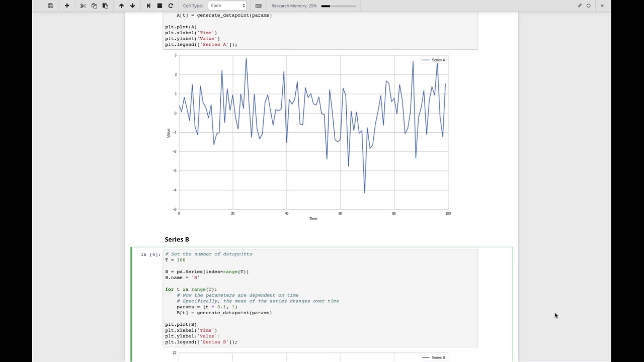
Task: Click the 'B.name = 'B'' code line
Action: click(182, 278)
